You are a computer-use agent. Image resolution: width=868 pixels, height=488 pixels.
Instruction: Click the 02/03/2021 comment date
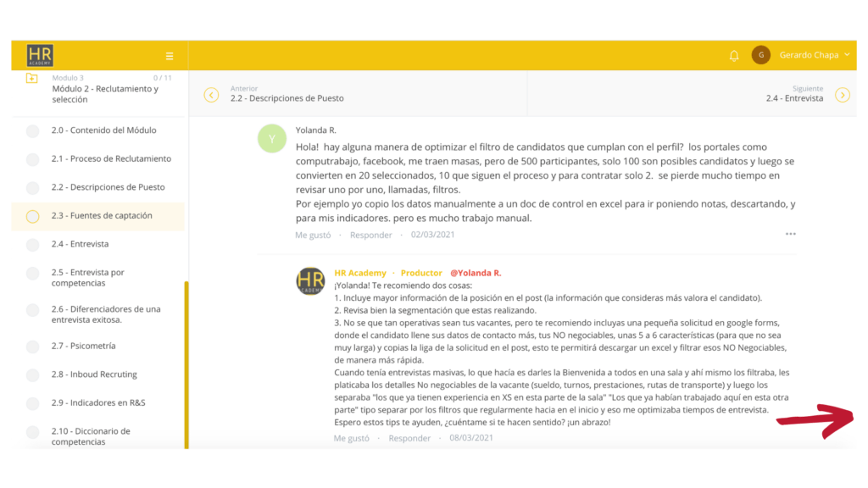(433, 235)
